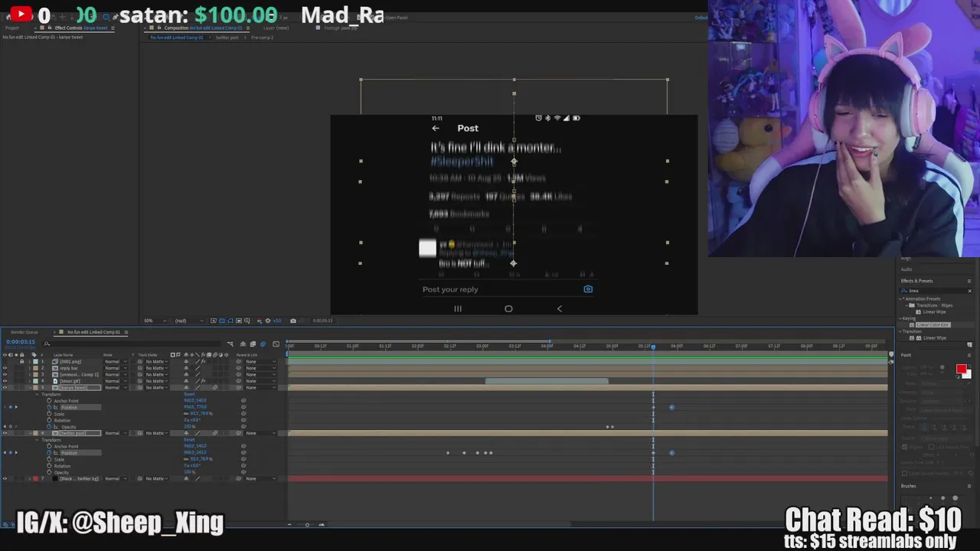The height and width of the screenshot is (551, 980).
Task: Toggle the blue motion blur switch
Action: [263, 344]
